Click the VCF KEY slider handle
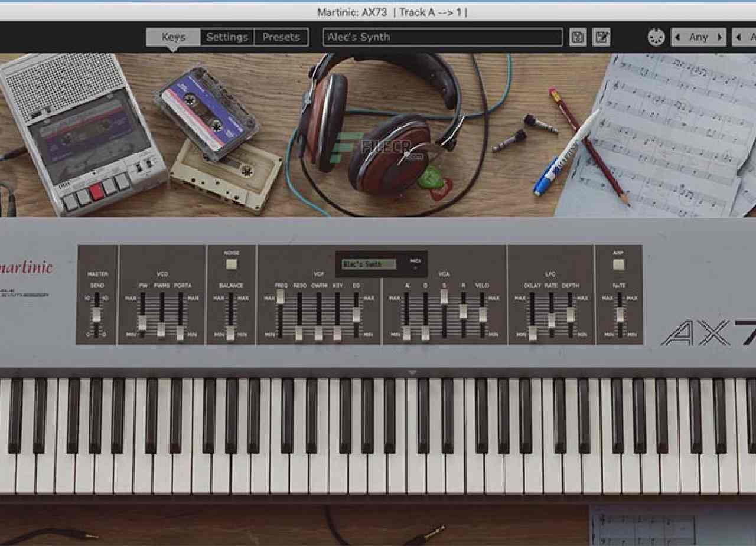This screenshot has width=756, height=546. [x=337, y=334]
